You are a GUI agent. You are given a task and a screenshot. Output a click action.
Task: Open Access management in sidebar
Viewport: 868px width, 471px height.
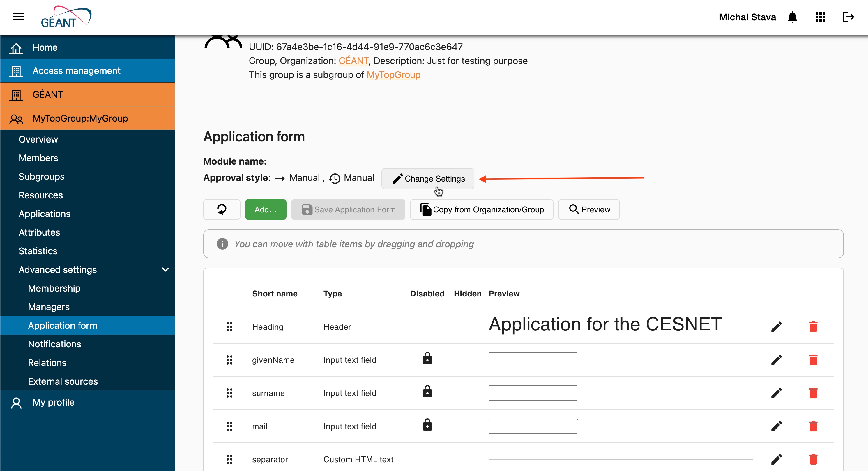(x=88, y=71)
